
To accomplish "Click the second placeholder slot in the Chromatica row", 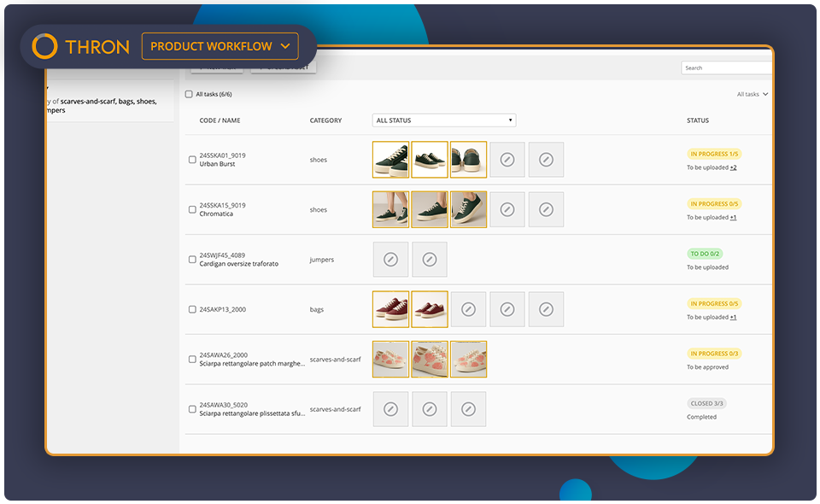I will coord(546,209).
